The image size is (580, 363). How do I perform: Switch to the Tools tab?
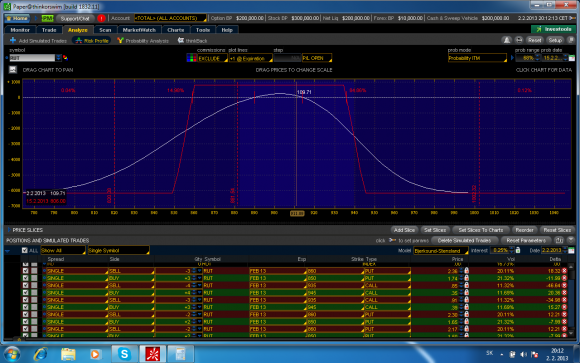pyautogui.click(x=203, y=30)
